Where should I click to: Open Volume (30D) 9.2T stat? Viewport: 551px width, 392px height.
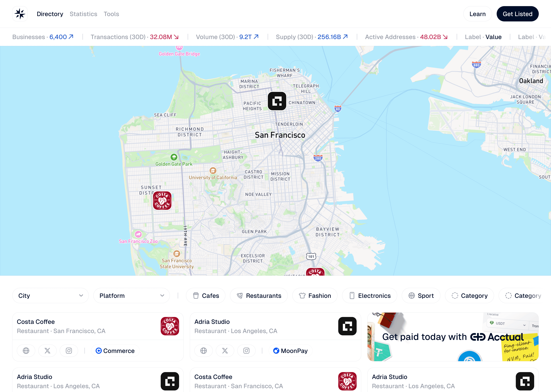227,37
